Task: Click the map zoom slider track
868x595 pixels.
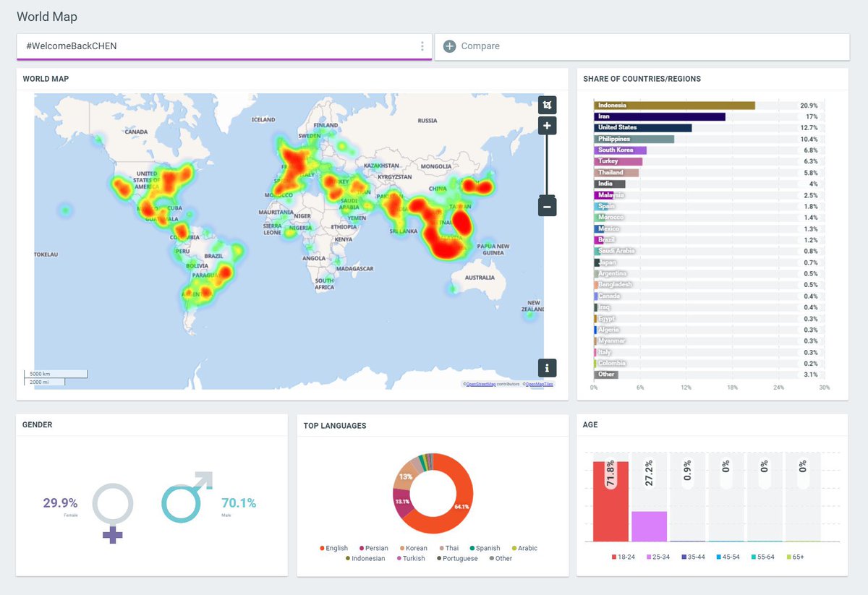Action: pyautogui.click(x=547, y=166)
